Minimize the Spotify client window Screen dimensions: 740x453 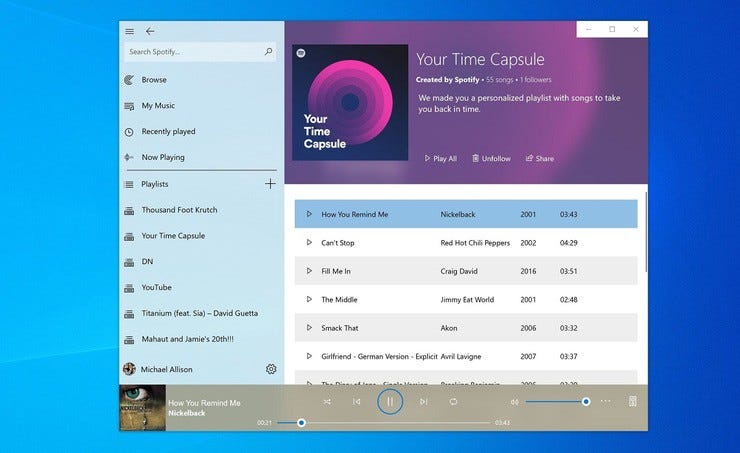589,29
